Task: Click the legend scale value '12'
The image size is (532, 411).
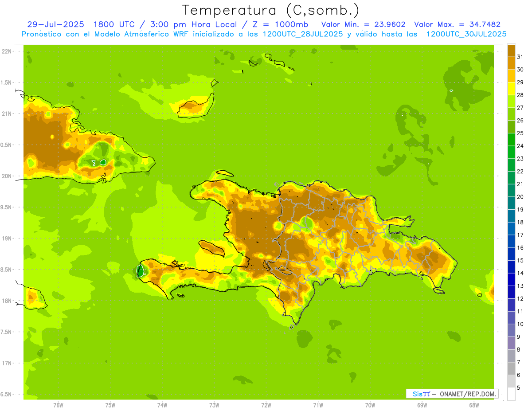Action: pyautogui.click(x=520, y=299)
